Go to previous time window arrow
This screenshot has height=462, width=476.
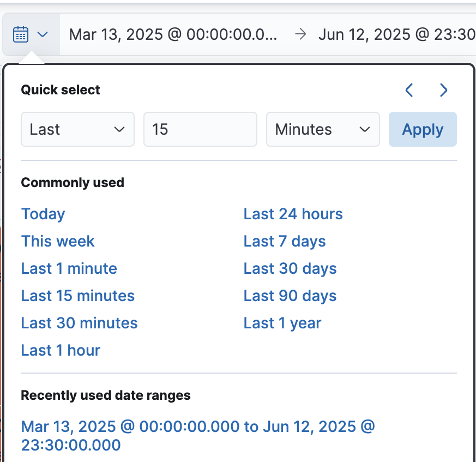(x=409, y=90)
